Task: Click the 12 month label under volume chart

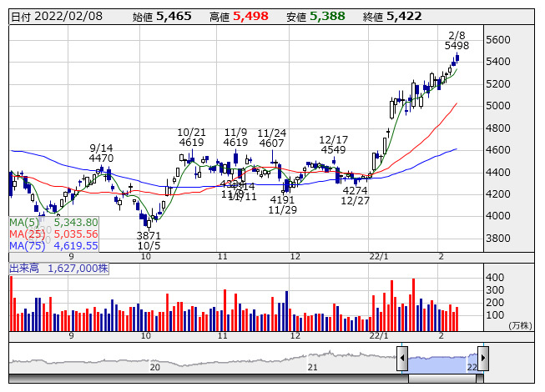Action: click(295, 336)
